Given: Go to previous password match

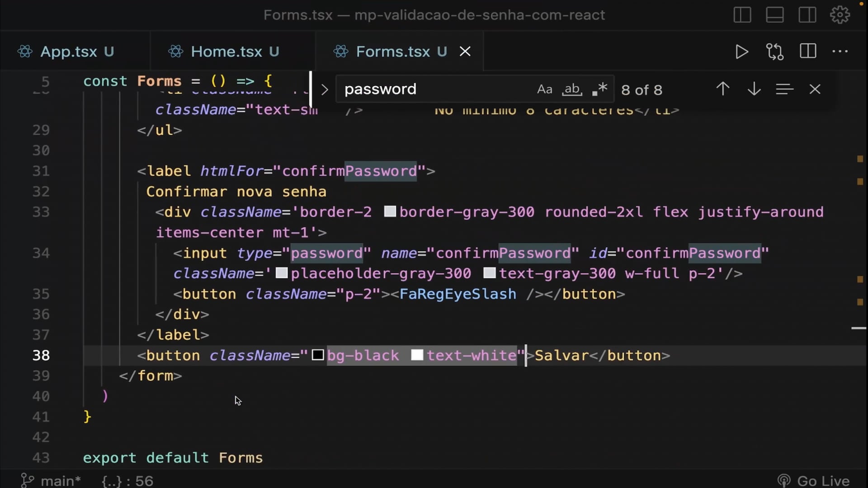Looking at the screenshot, I should 722,89.
